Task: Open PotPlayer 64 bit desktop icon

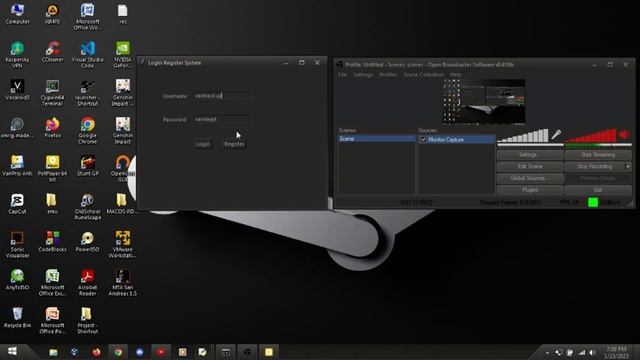Action: (52, 169)
